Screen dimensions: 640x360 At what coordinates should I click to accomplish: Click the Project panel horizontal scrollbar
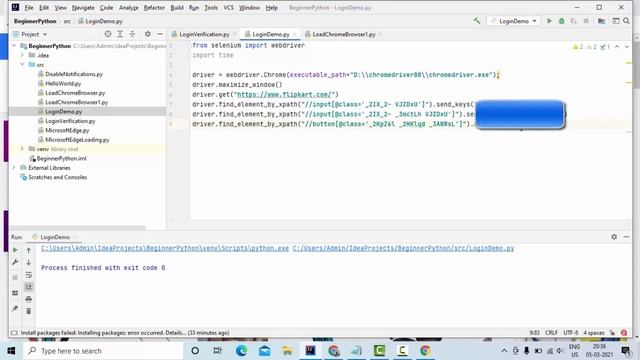pos(78,228)
